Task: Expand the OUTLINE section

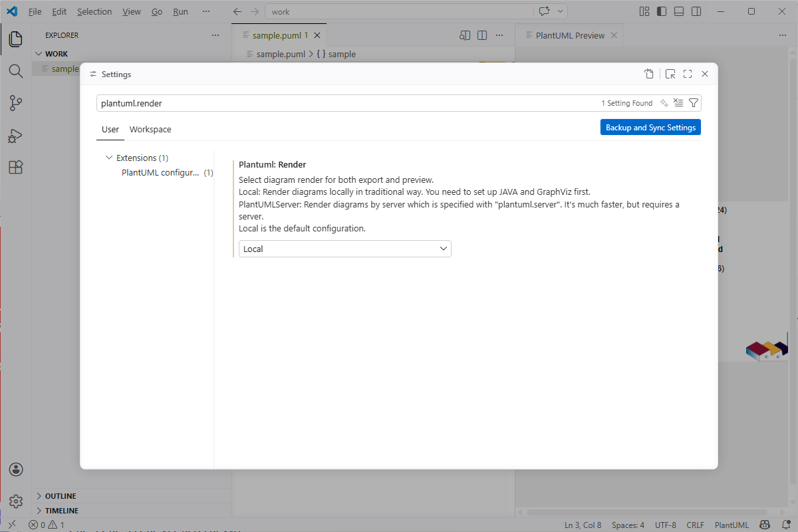Action: click(x=60, y=496)
